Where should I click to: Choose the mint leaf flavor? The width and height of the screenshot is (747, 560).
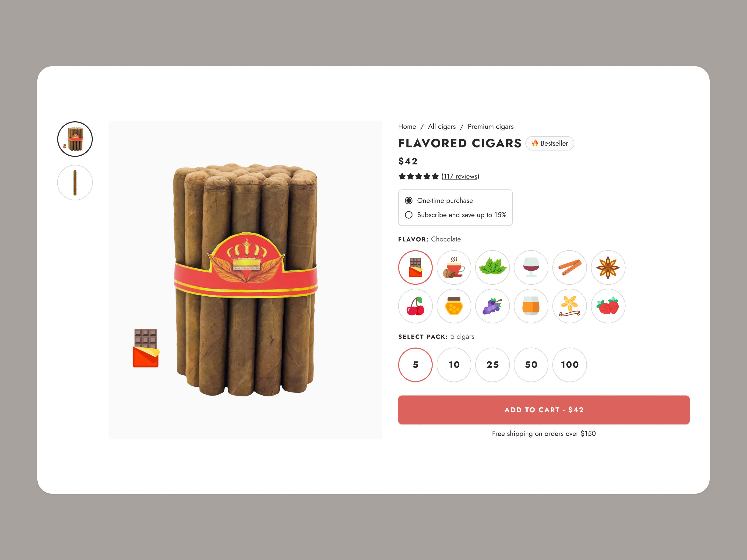[492, 267]
